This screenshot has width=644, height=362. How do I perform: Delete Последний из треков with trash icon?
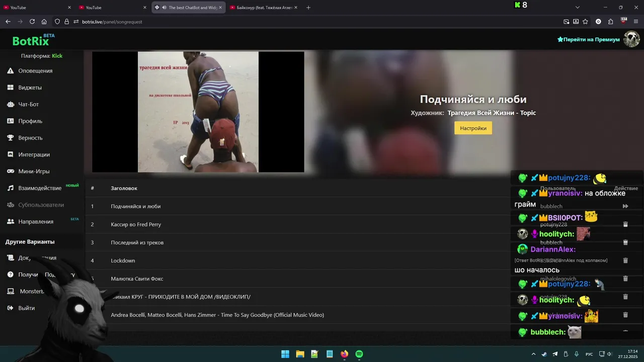[x=625, y=242]
